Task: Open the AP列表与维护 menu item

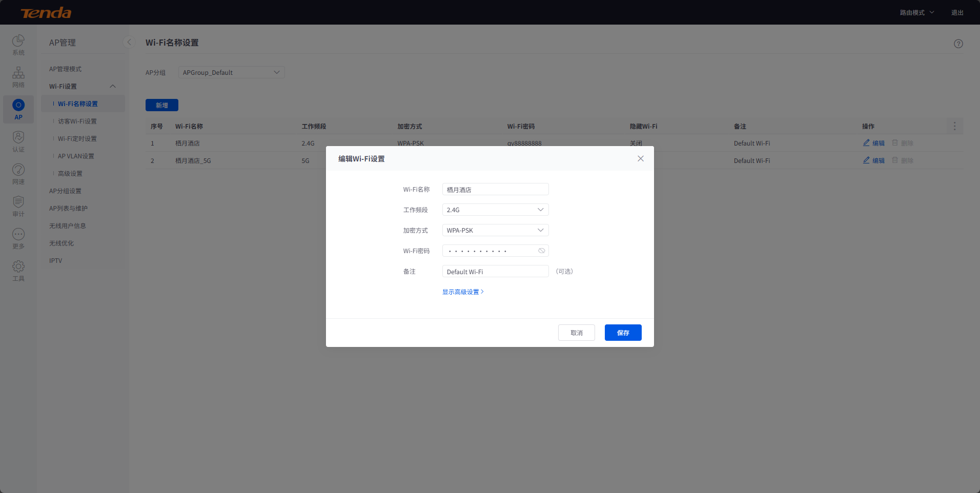Action: (68, 209)
